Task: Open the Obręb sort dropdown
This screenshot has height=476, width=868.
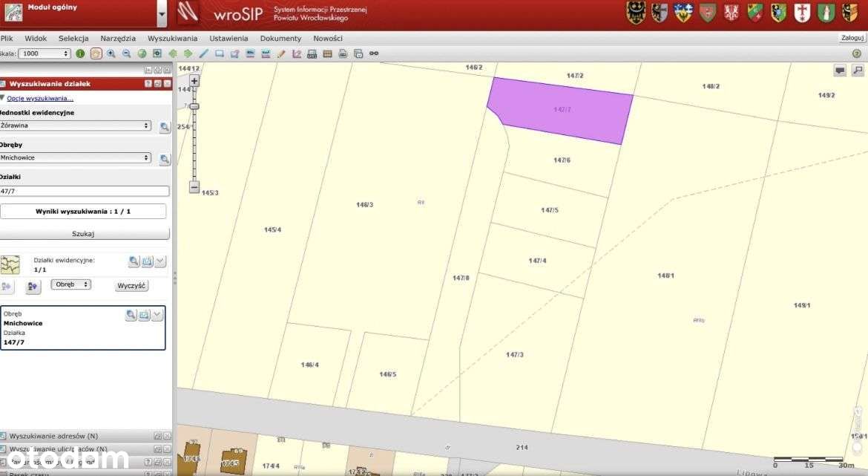Action: pyautogui.click(x=71, y=284)
